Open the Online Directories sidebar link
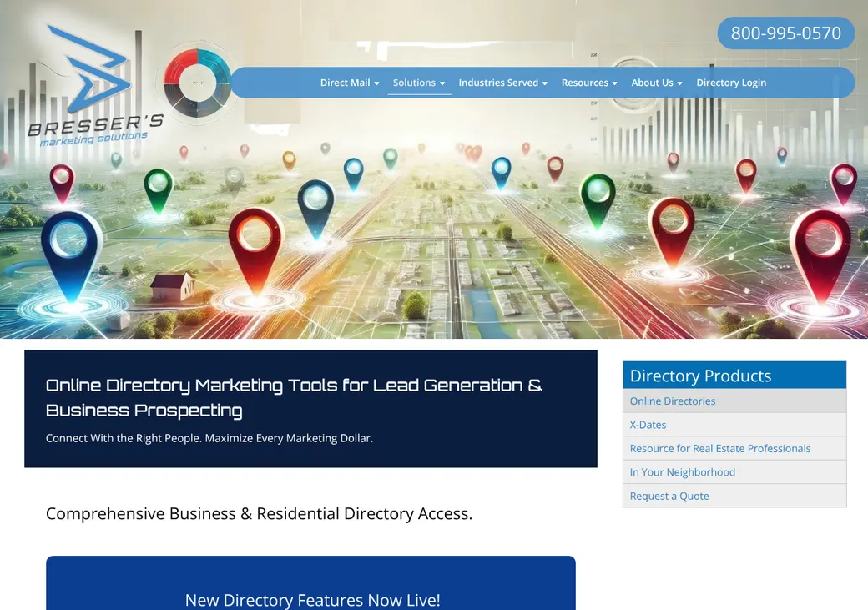This screenshot has height=610, width=868. point(734,401)
